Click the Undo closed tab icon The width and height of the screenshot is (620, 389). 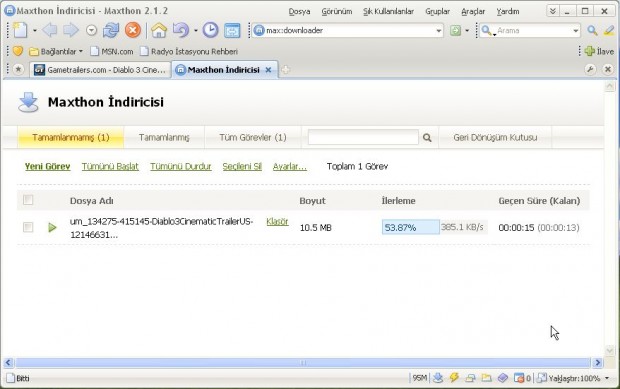click(x=180, y=30)
